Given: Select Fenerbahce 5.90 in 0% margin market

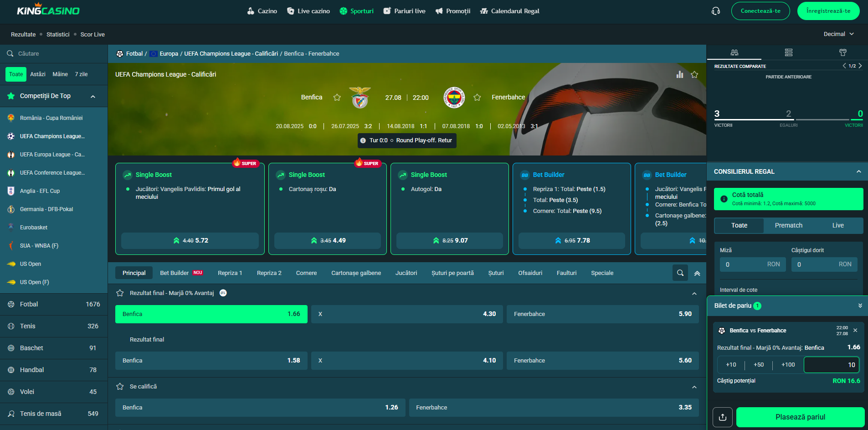Looking at the screenshot, I should pos(602,314).
